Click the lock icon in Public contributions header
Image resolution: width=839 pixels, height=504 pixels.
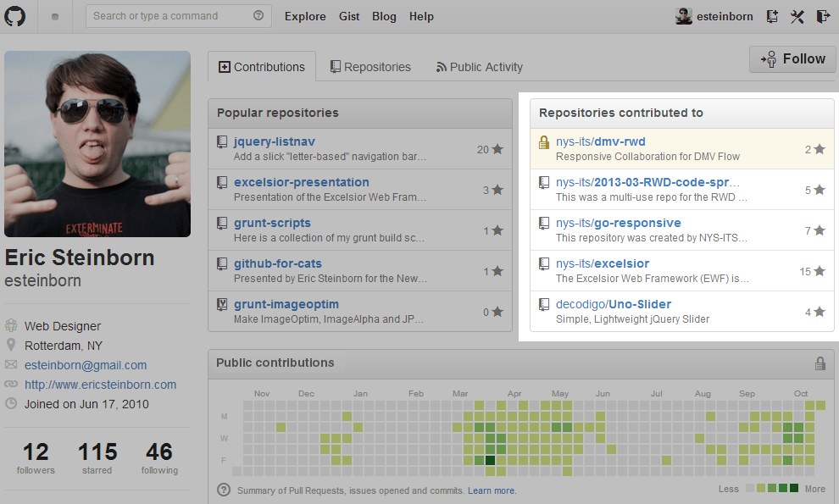coord(820,363)
